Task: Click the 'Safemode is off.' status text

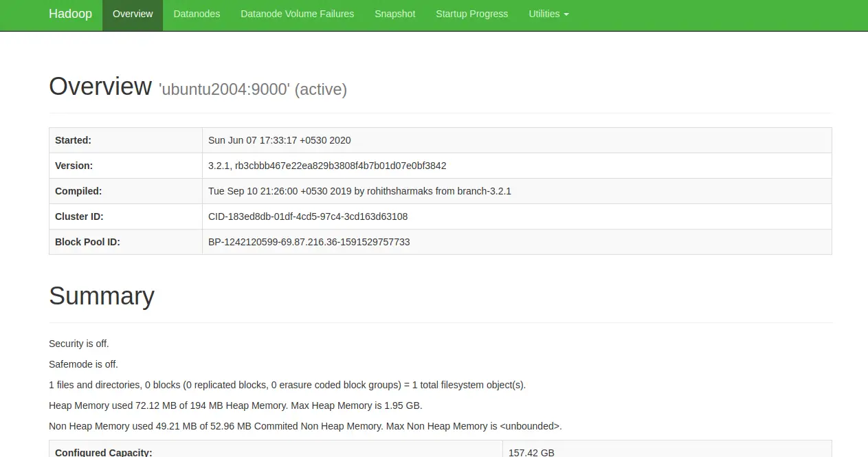Action: pyautogui.click(x=79, y=364)
